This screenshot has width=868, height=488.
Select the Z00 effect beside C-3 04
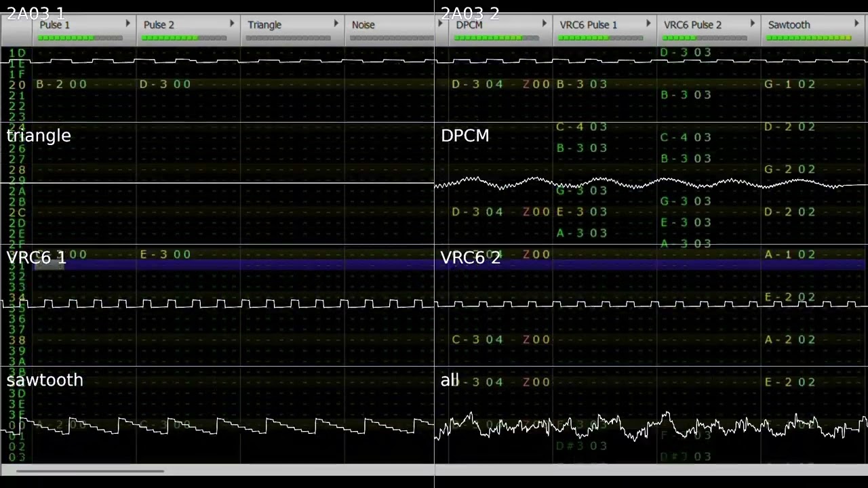[536, 340]
